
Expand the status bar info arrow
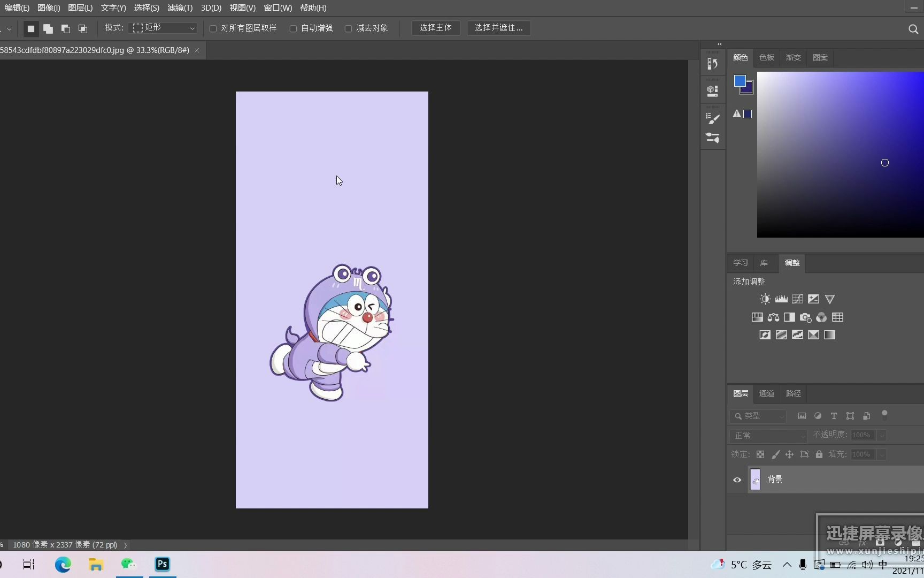click(125, 545)
